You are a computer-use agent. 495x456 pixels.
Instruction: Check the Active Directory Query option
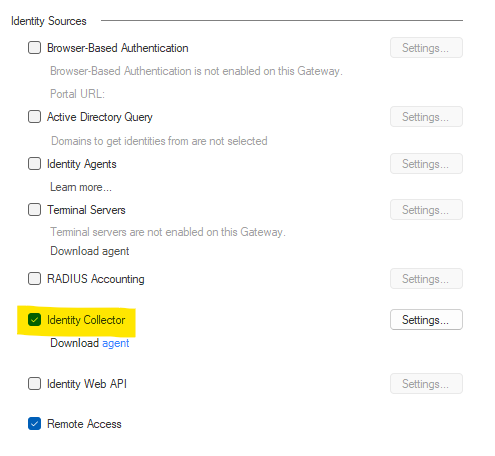34,117
